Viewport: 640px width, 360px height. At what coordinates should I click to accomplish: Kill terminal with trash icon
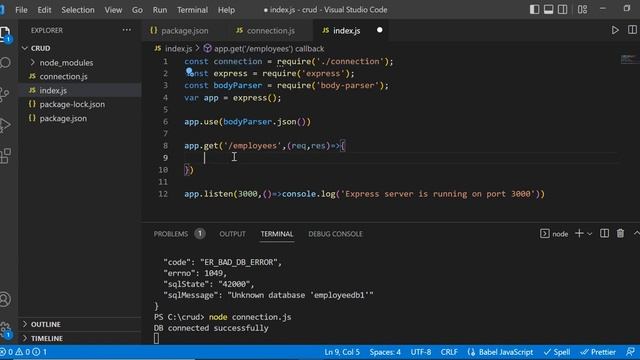click(x=620, y=233)
